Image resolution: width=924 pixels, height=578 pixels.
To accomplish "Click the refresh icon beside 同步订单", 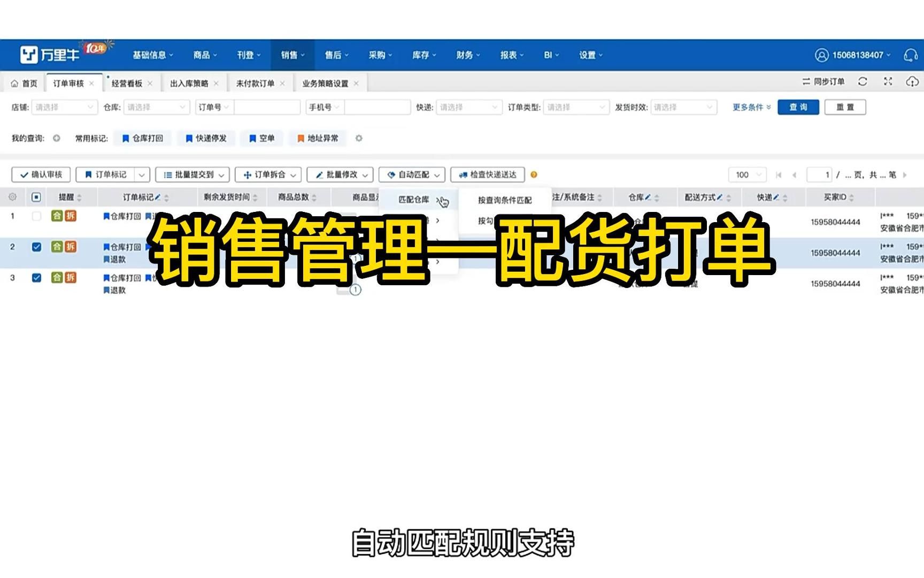I will coord(863,81).
